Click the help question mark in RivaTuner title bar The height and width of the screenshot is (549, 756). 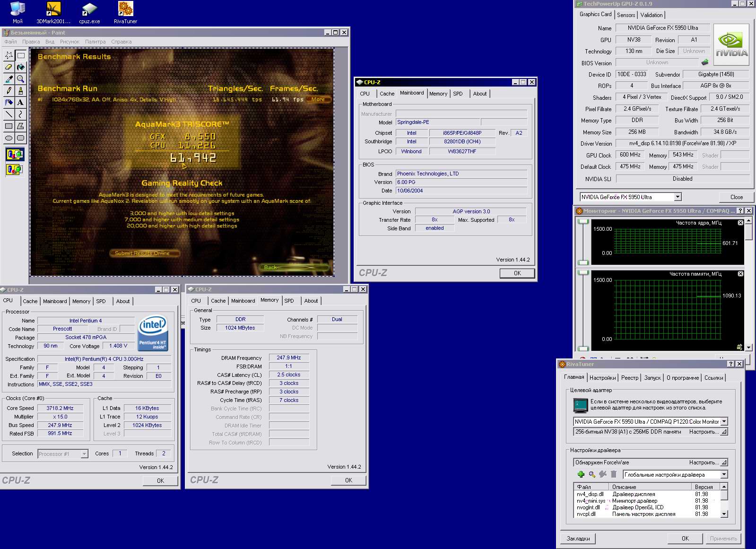pos(731,364)
